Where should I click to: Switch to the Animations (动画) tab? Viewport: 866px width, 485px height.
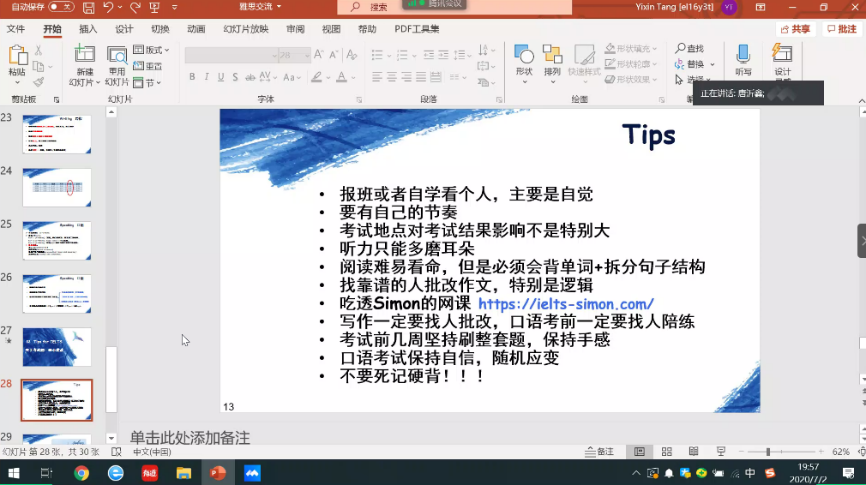196,29
